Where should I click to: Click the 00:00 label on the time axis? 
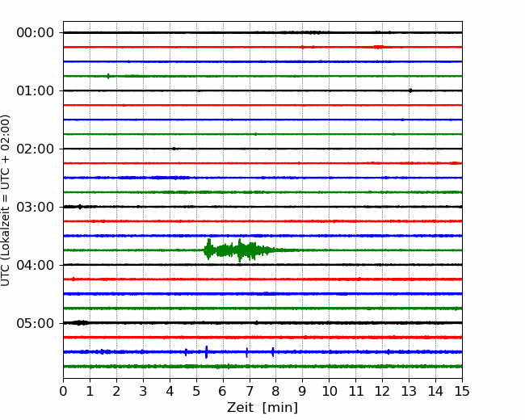tap(35, 32)
